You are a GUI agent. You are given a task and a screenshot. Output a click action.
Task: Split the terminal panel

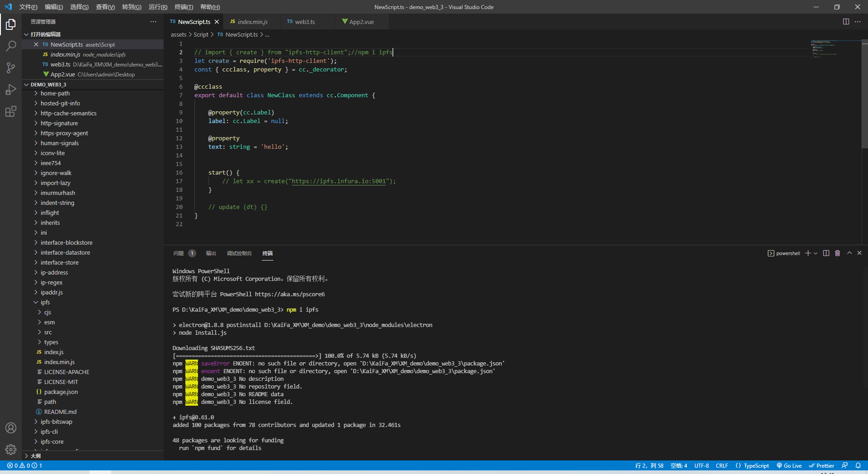(826, 253)
